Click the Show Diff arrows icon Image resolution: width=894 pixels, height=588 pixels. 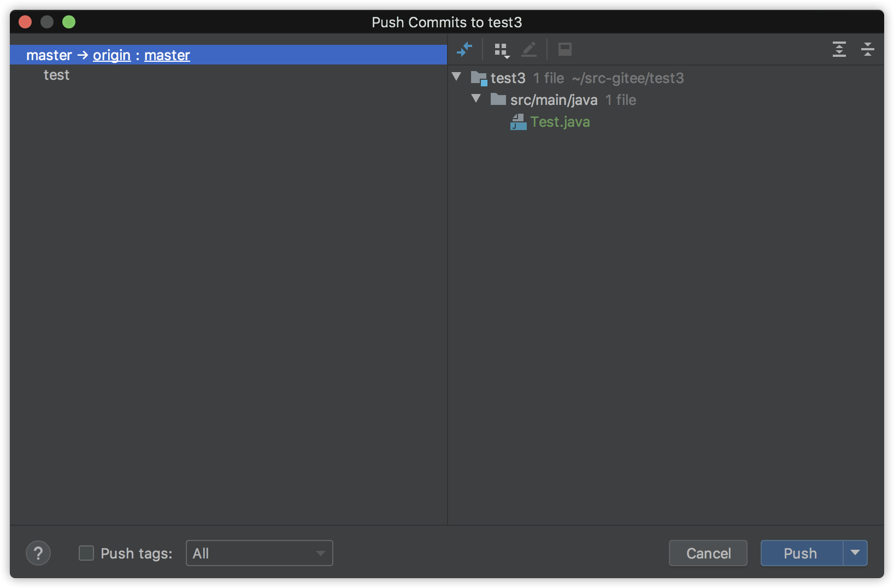click(464, 49)
